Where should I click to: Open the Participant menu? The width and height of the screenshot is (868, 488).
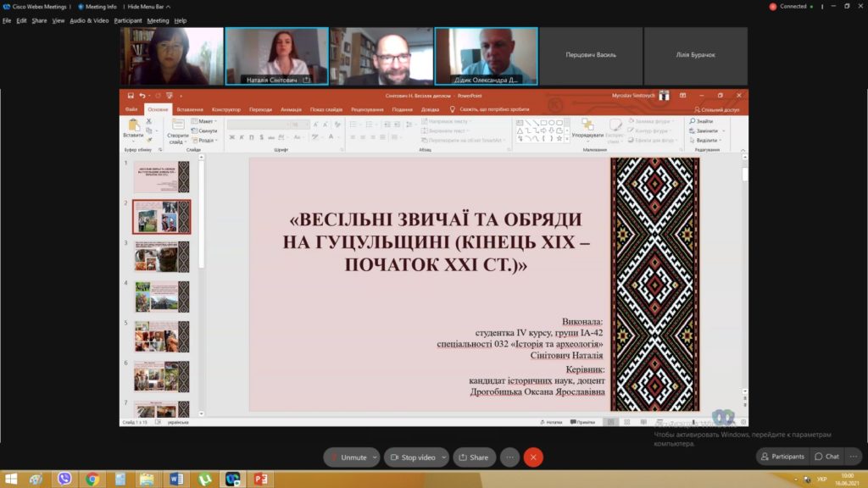point(128,20)
